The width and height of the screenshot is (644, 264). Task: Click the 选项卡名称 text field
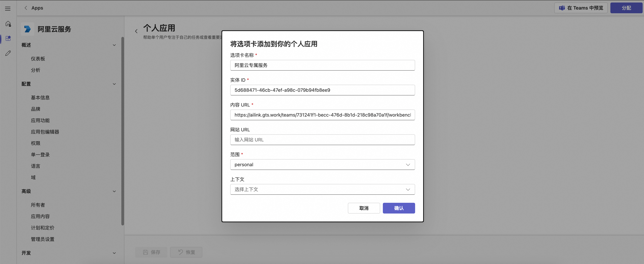322,65
